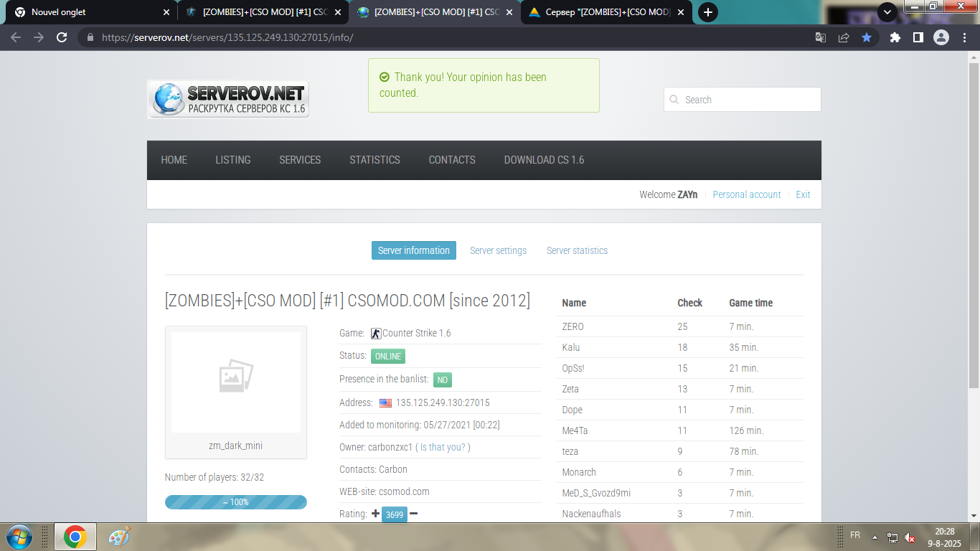Image resolution: width=980 pixels, height=551 pixels.
Task: Open the Chrome three-dot menu
Action: [x=963, y=37]
